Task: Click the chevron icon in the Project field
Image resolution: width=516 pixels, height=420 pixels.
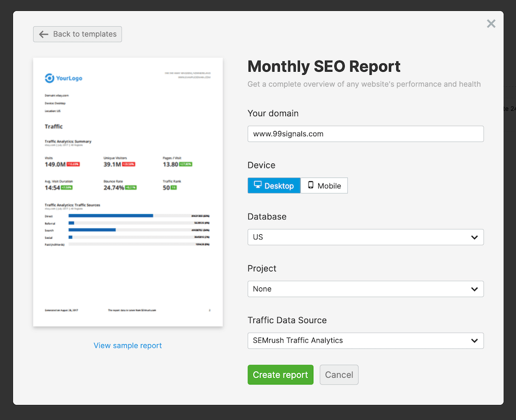Action: pos(474,289)
